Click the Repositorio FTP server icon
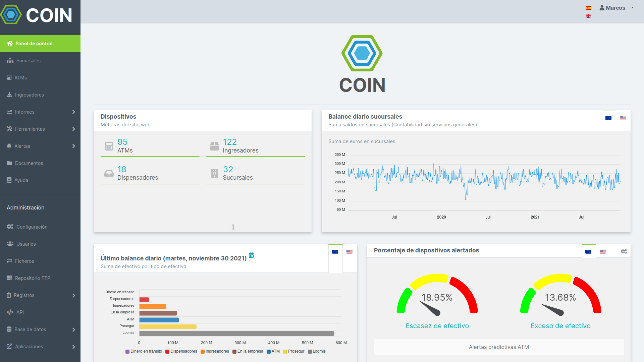 (x=9, y=278)
